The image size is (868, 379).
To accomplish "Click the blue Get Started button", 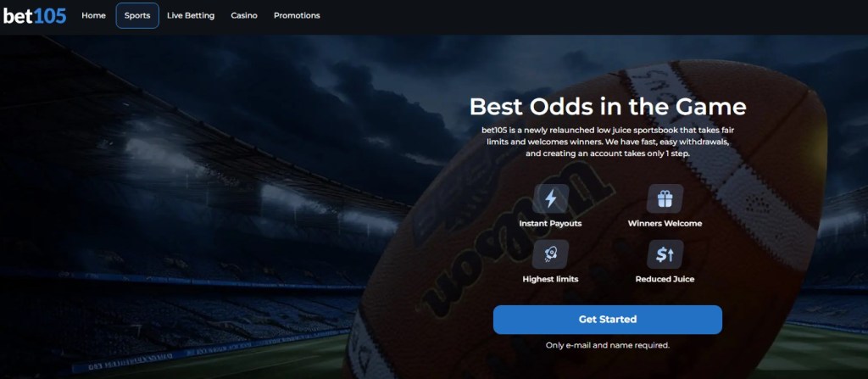I will click(x=607, y=320).
